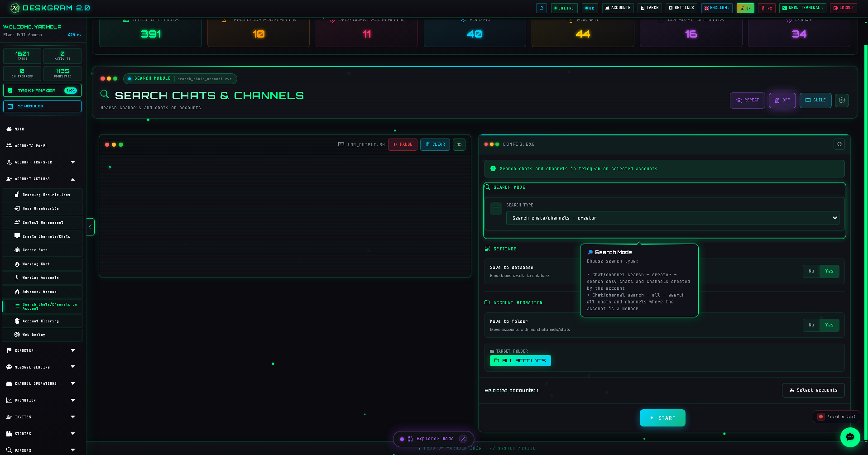This screenshot has width=868, height=455.
Task: Click the Web Deploy globe icon
Action: [17, 335]
